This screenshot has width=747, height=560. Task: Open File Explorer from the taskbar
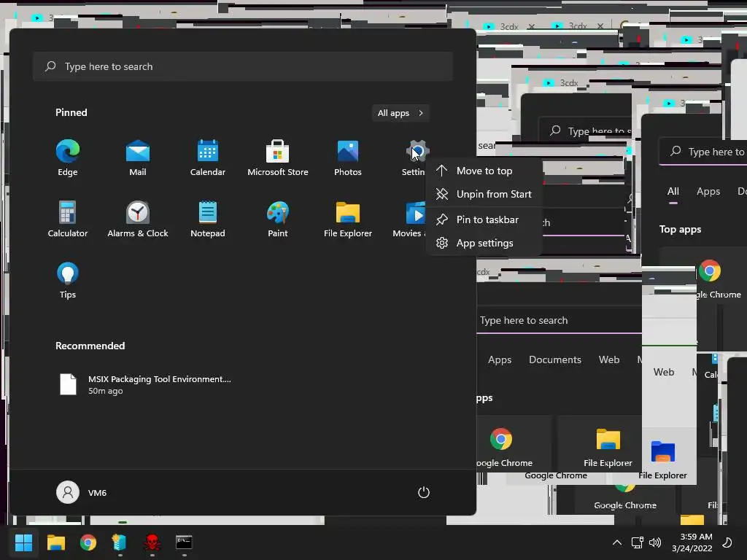[x=55, y=542]
